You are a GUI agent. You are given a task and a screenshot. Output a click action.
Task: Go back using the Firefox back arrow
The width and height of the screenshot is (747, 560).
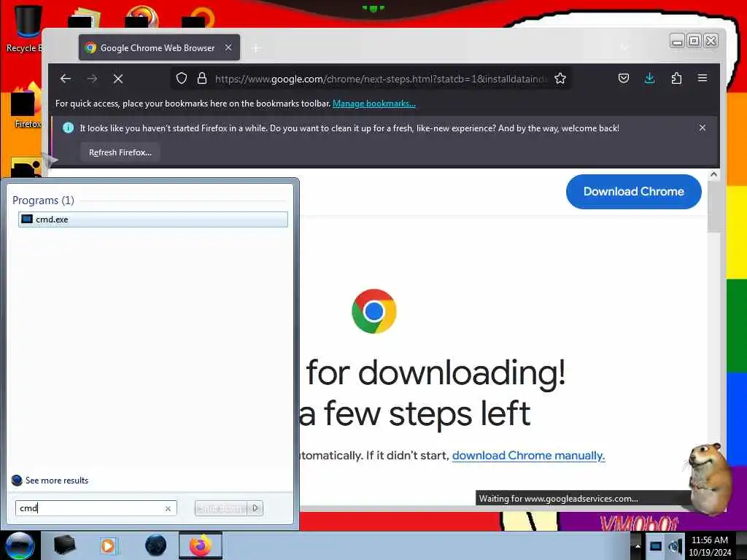pos(66,79)
